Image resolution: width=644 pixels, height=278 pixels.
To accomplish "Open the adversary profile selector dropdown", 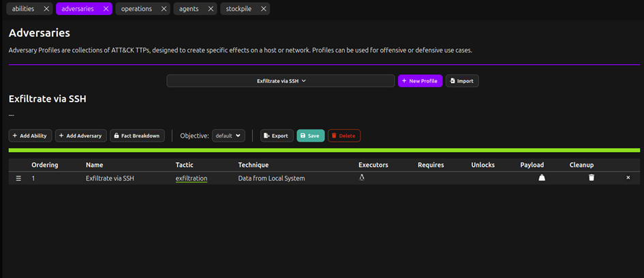I will tap(280, 80).
